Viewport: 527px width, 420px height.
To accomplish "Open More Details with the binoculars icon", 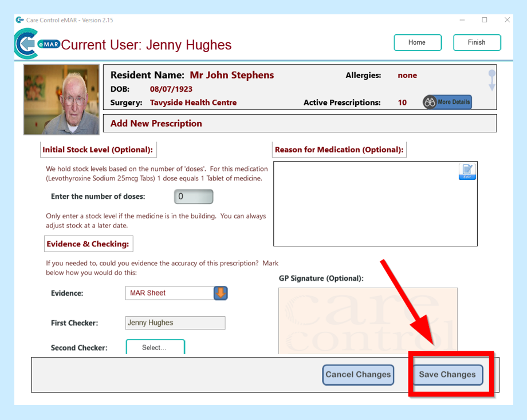I will pyautogui.click(x=447, y=102).
